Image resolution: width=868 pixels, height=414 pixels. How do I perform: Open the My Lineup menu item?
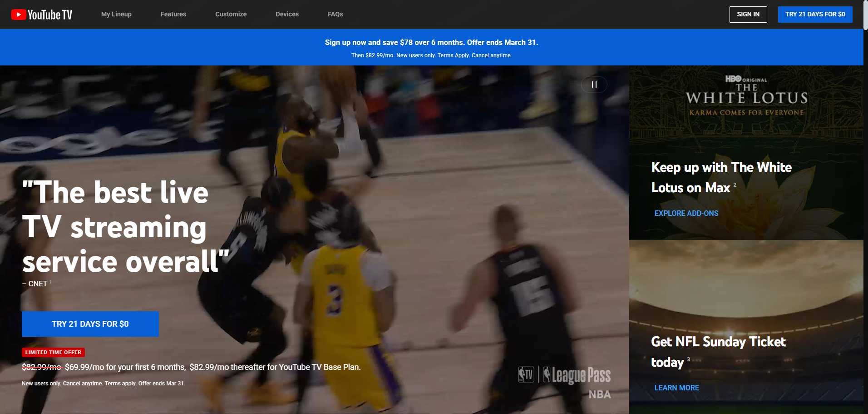[x=116, y=14]
